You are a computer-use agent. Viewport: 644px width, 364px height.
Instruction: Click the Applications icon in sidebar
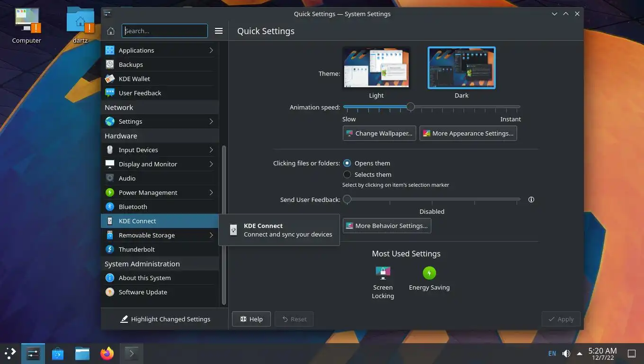(x=110, y=50)
